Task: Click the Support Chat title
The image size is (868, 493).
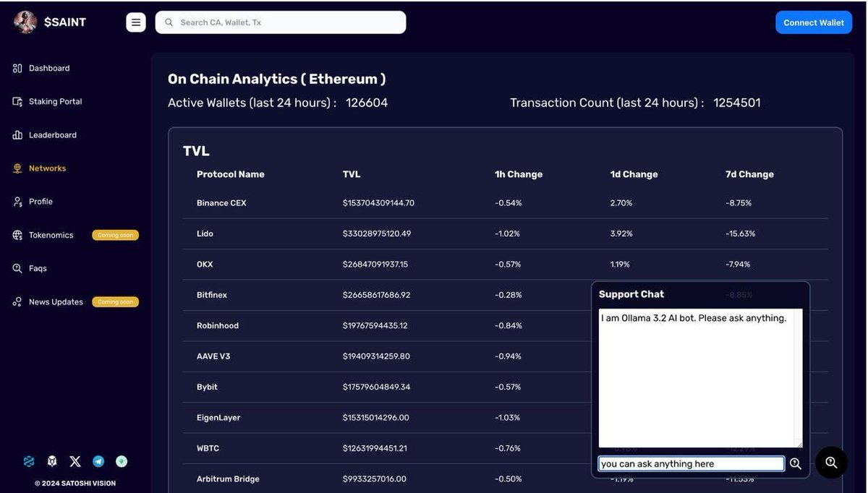Action: point(631,294)
